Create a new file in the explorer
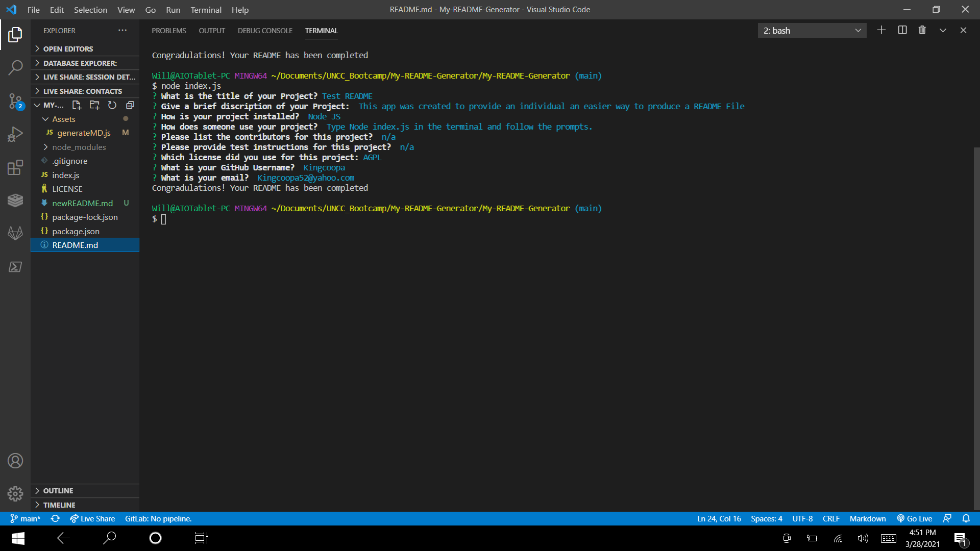 click(x=77, y=105)
